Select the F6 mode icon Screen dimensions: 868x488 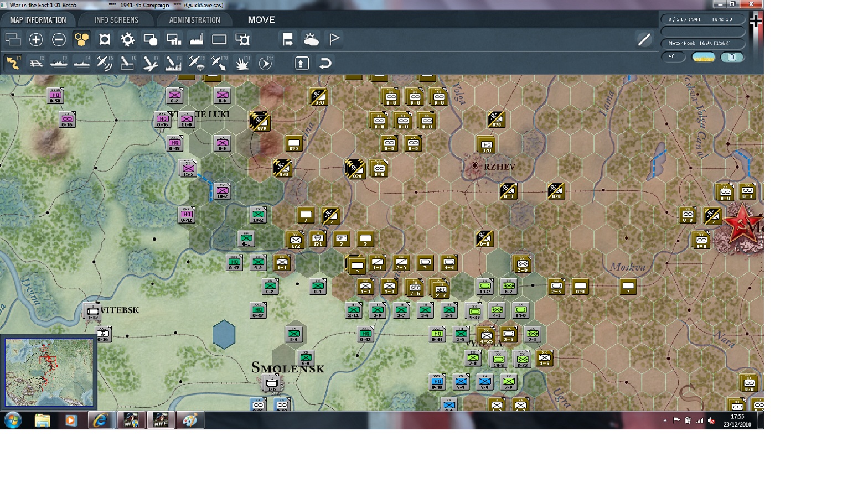(127, 63)
